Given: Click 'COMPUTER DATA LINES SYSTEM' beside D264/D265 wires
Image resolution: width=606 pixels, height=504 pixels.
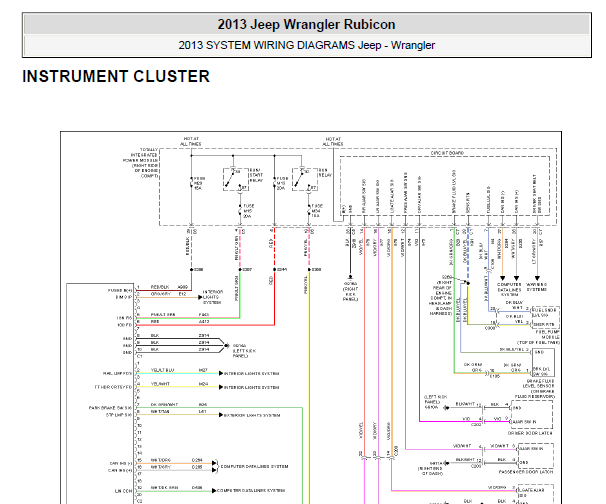Looking at the screenshot, I should click(x=255, y=467).
